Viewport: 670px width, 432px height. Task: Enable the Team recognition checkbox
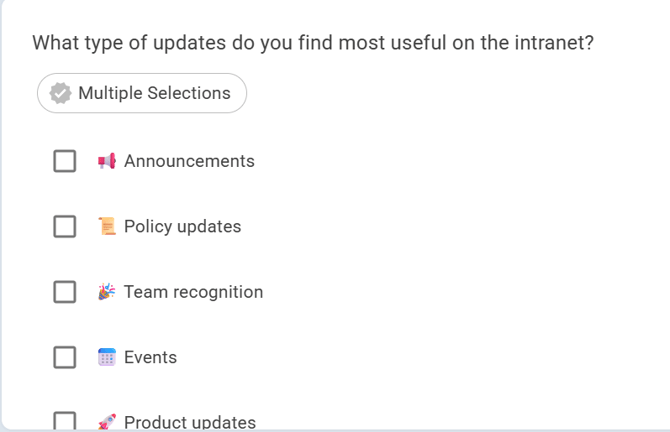tap(65, 292)
